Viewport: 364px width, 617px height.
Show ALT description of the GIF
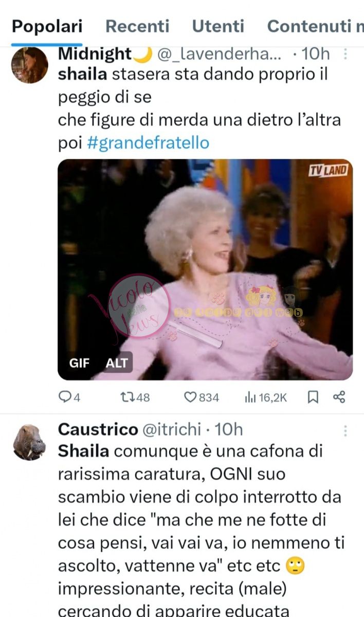pos(117,363)
